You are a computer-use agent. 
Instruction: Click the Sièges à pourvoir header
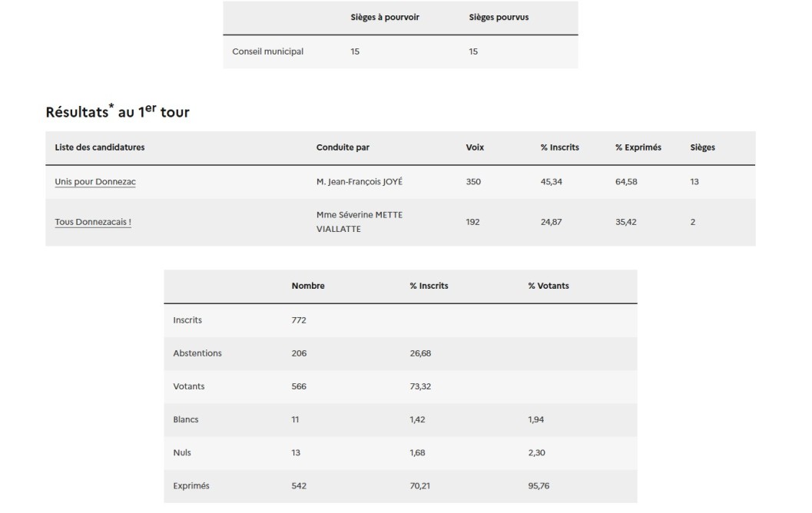tap(385, 18)
